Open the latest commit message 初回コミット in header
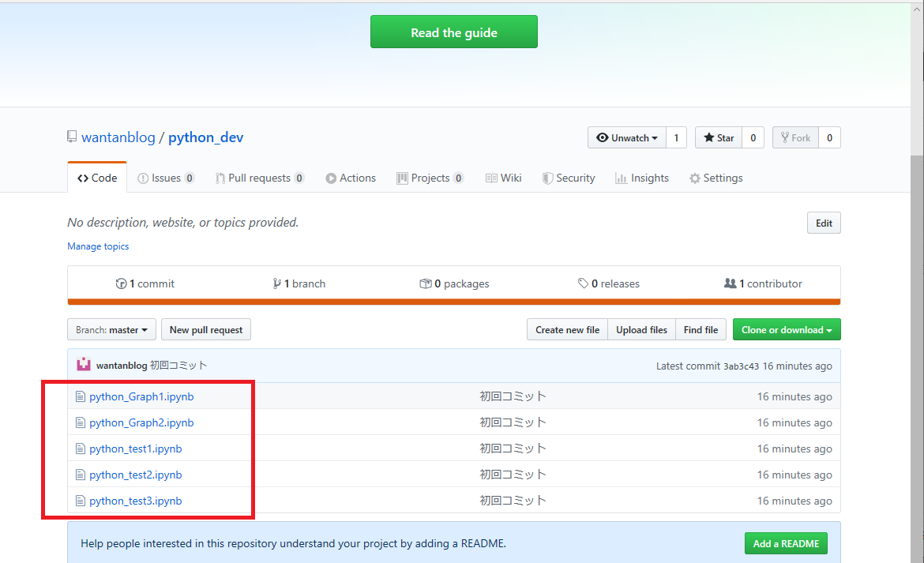This screenshot has width=924, height=563. tap(178, 366)
